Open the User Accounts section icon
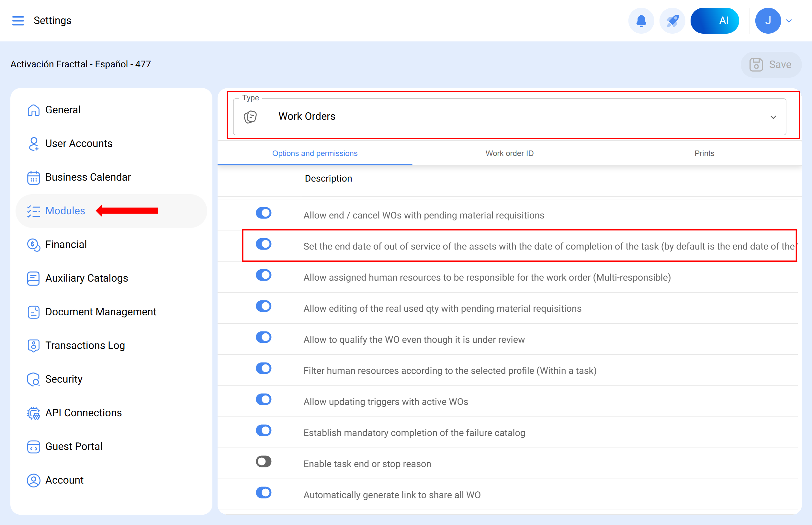The image size is (812, 525). [33, 143]
